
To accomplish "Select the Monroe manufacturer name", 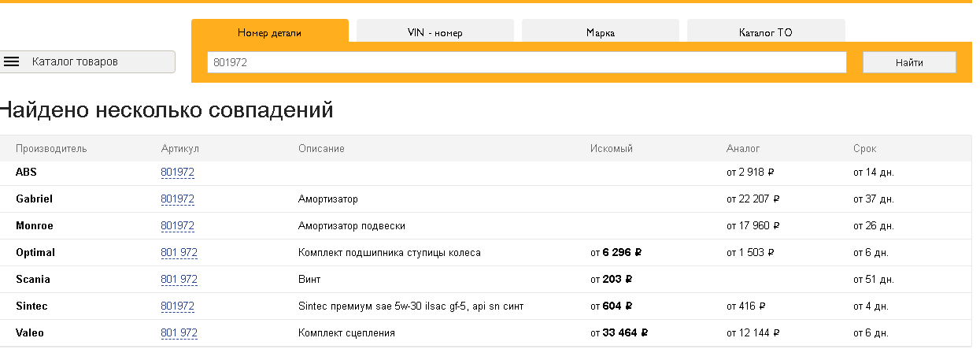I will click(x=35, y=225).
